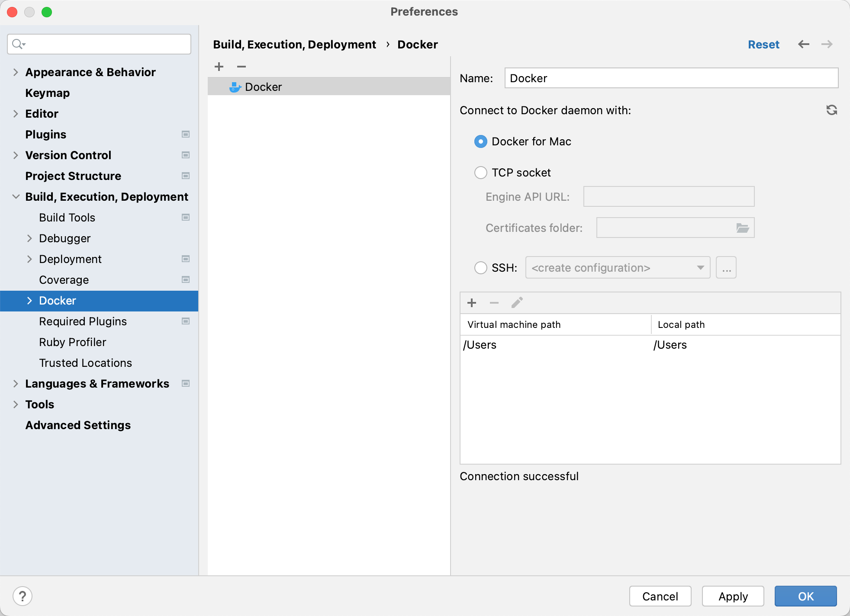Expand the Appearance & Behavior section
Image resolution: width=850 pixels, height=616 pixels.
pos(15,72)
